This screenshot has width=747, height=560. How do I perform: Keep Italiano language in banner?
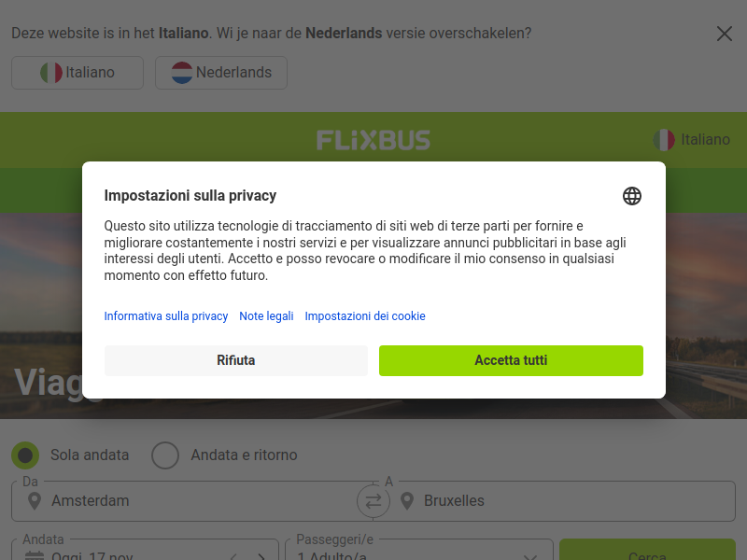pos(78,73)
